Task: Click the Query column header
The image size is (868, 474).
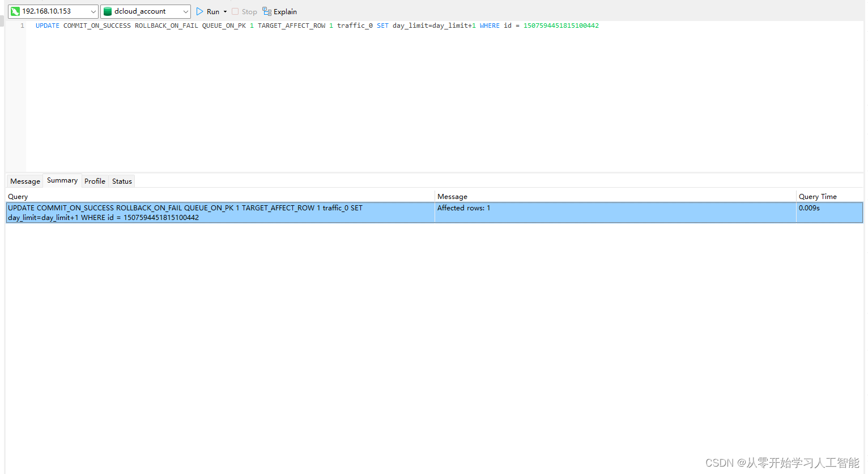Action: (220, 196)
